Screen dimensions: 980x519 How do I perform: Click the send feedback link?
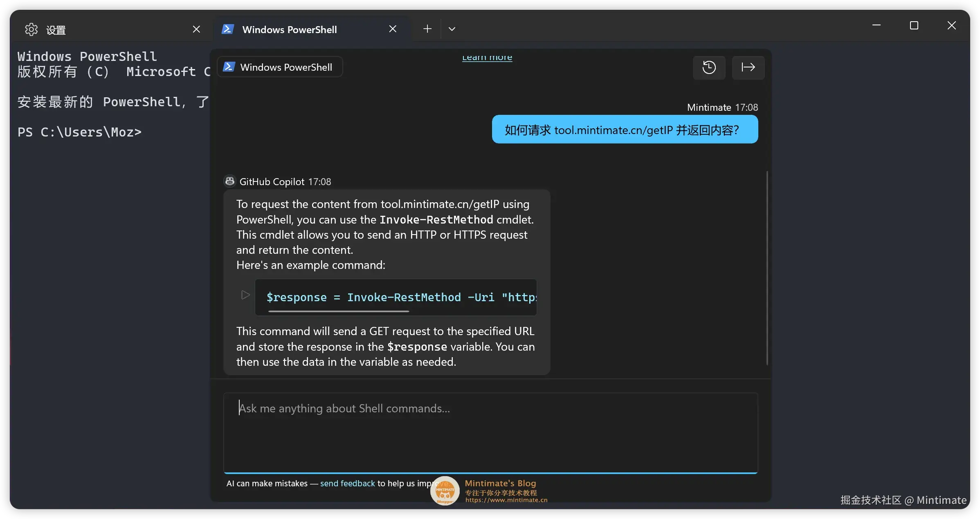click(x=347, y=483)
